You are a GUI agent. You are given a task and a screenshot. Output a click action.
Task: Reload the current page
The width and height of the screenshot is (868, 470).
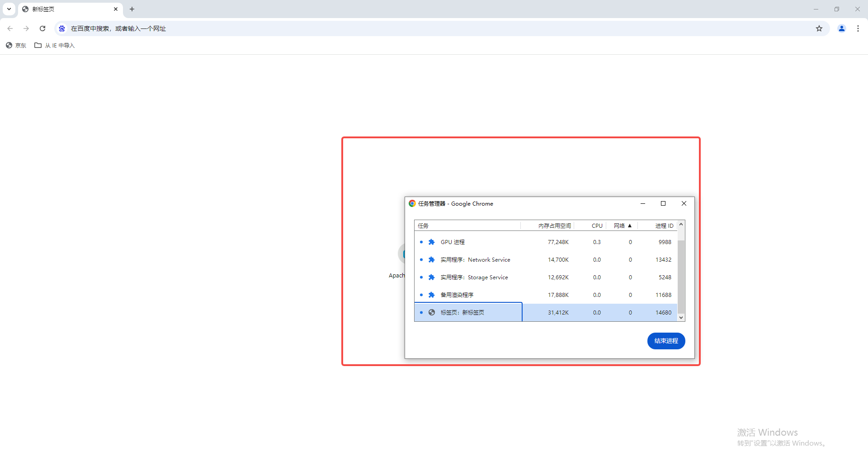click(42, 28)
